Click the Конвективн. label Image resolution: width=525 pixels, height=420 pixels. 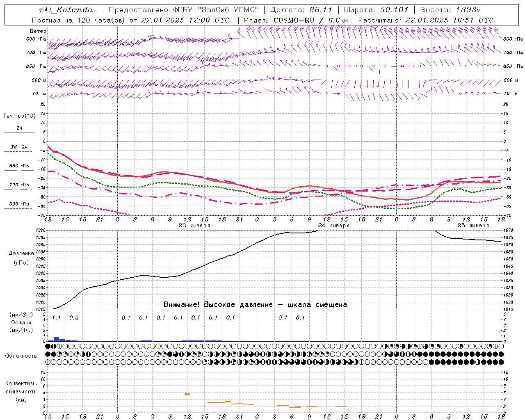(21, 383)
